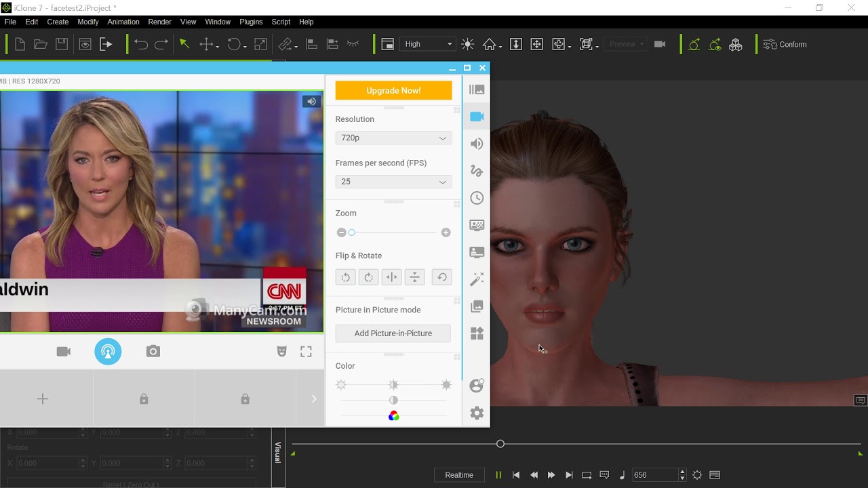Click the Export arrow icon in toolbar
This screenshot has width=868, height=488.
106,44
